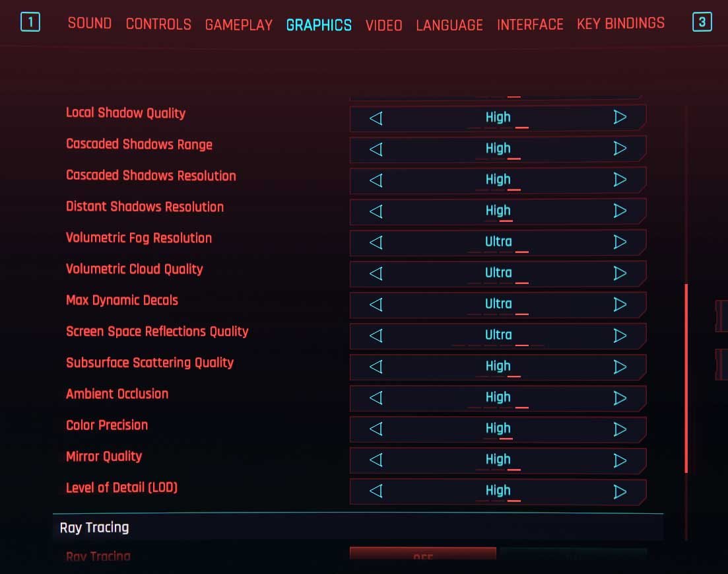
Task: Click the vertical settings scrollbar
Action: (686, 378)
